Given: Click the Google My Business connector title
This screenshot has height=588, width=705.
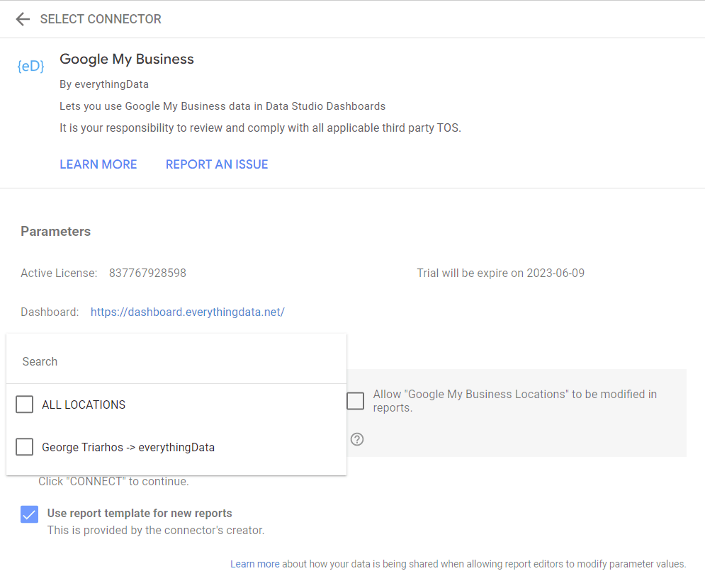Looking at the screenshot, I should point(127,59).
